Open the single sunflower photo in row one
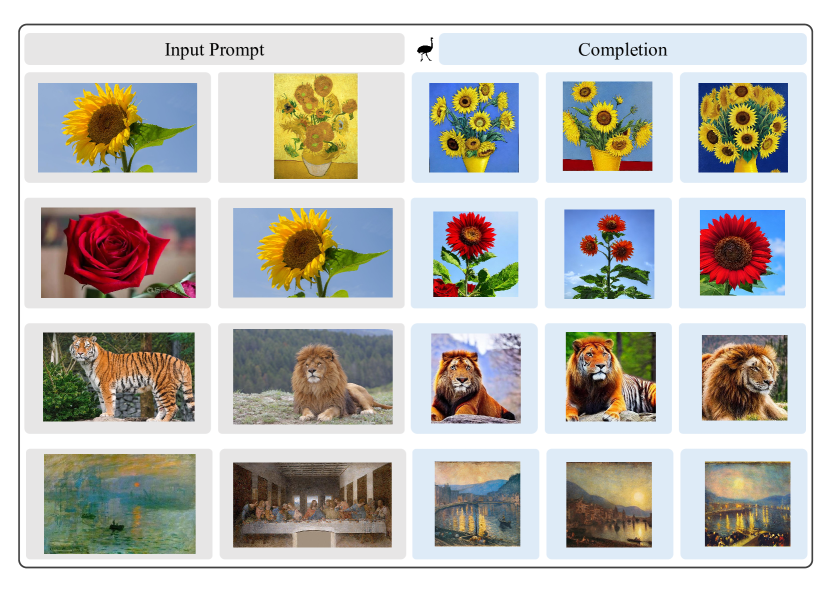This screenshot has width=831, height=593. [117, 128]
